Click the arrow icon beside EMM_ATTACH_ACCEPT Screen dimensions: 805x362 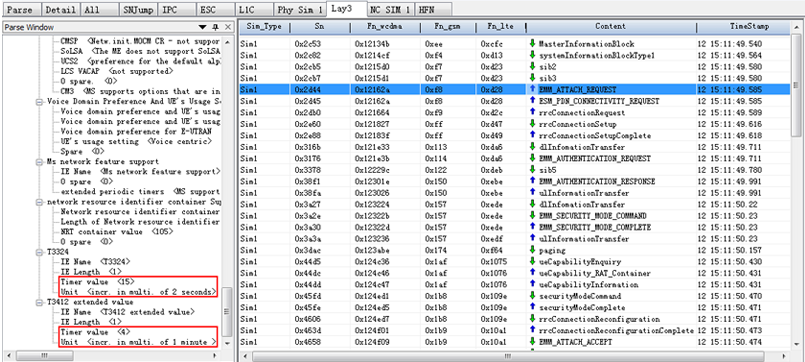[x=532, y=341]
